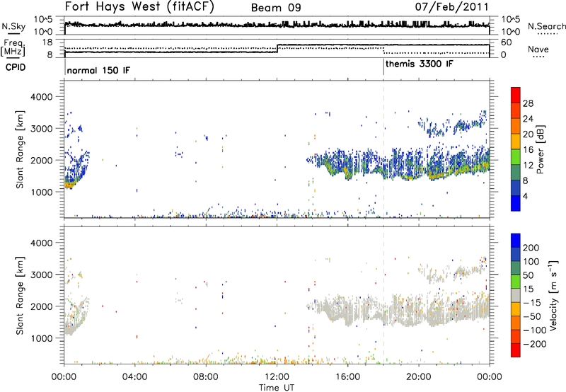This screenshot has height=392, width=566.
Task: Click the "04:00" time tick label
Action: [134, 377]
